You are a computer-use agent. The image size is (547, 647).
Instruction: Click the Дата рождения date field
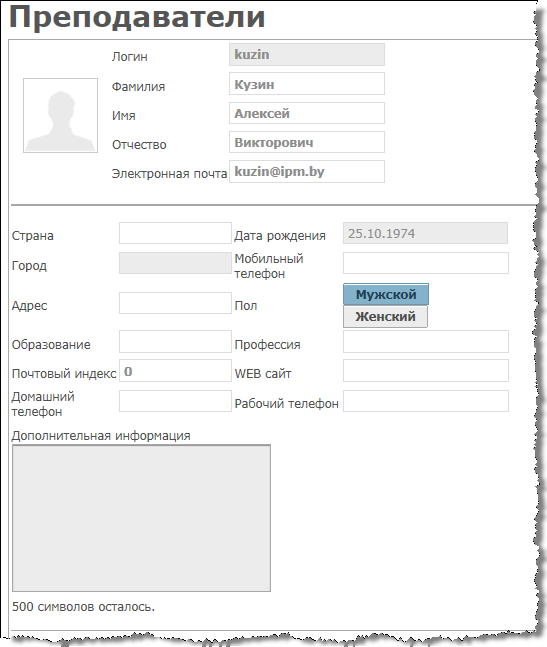tap(425, 233)
